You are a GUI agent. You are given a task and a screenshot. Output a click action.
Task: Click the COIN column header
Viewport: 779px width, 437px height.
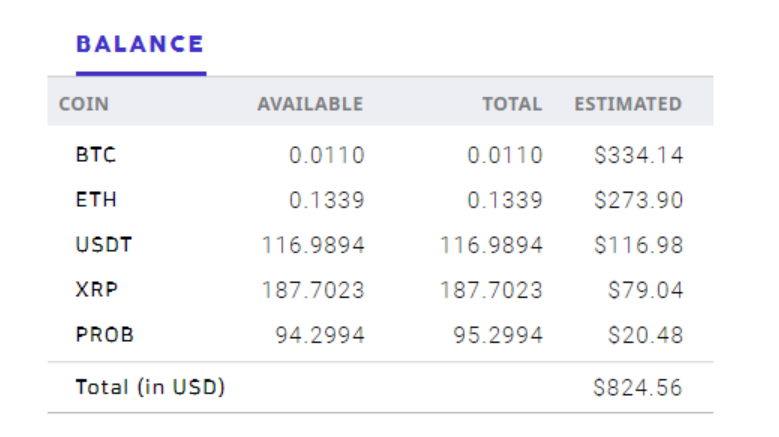coord(84,104)
